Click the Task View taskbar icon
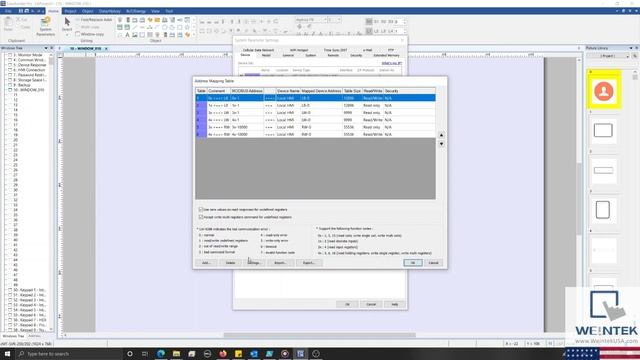 145,353
